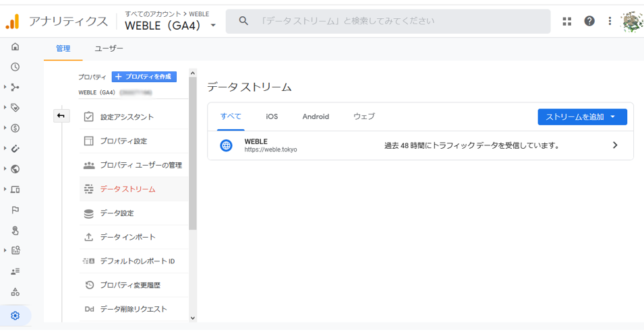Expand the Tech section arrow

tap(5, 189)
